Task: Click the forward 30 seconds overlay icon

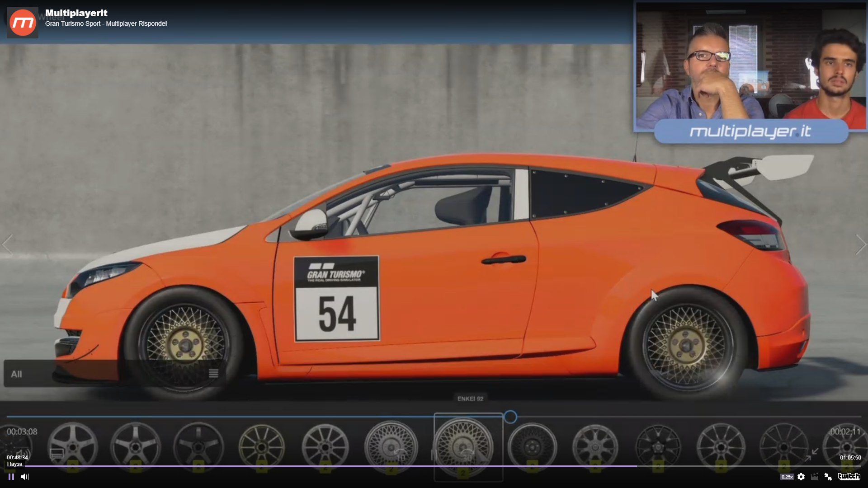Action: tap(467, 455)
